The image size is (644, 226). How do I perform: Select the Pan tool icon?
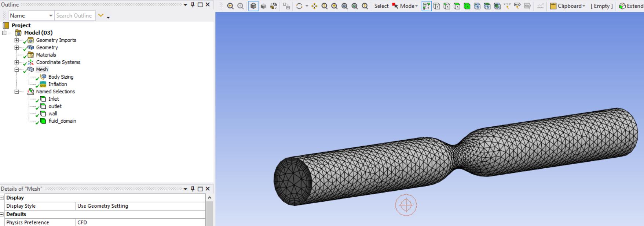[314, 6]
